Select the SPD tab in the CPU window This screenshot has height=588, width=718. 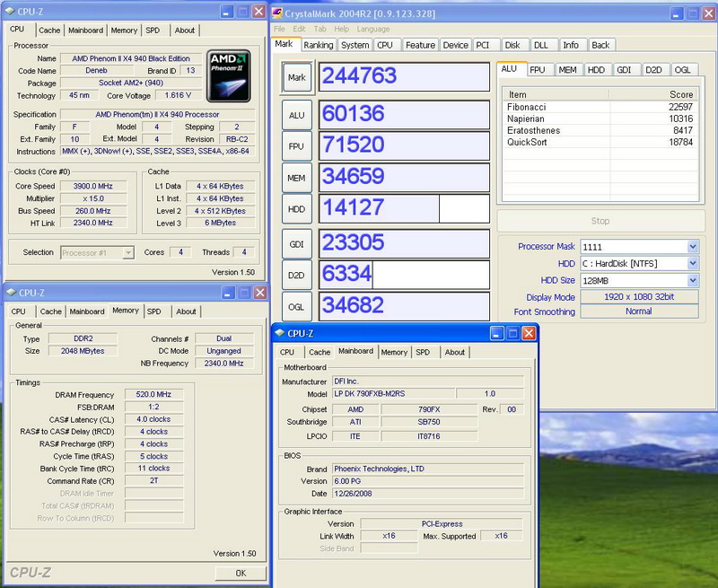click(x=153, y=31)
